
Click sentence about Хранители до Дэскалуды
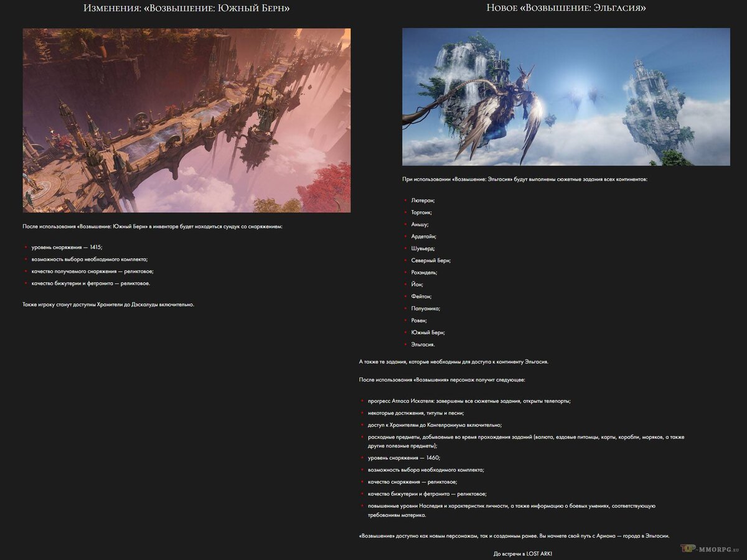coord(108,304)
